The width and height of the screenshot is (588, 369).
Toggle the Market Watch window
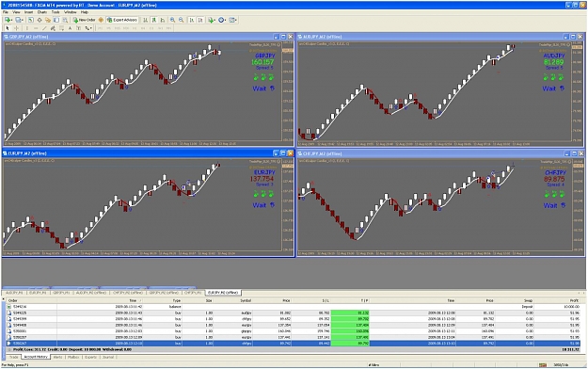point(30,20)
